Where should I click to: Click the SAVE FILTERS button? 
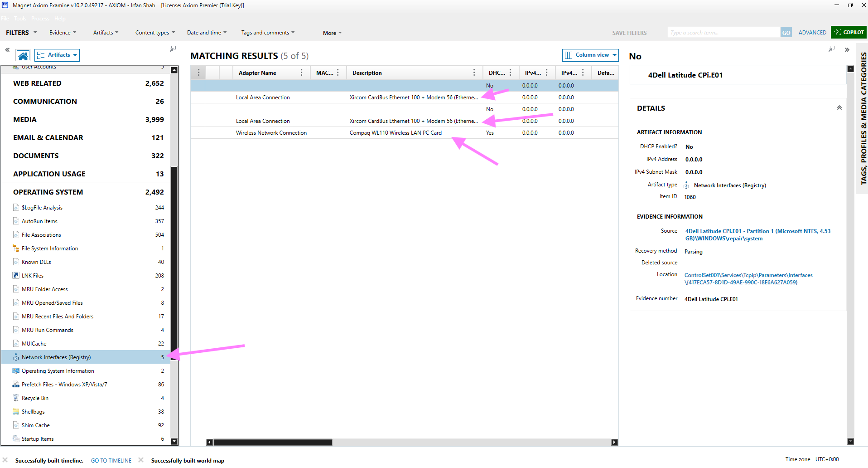click(629, 33)
